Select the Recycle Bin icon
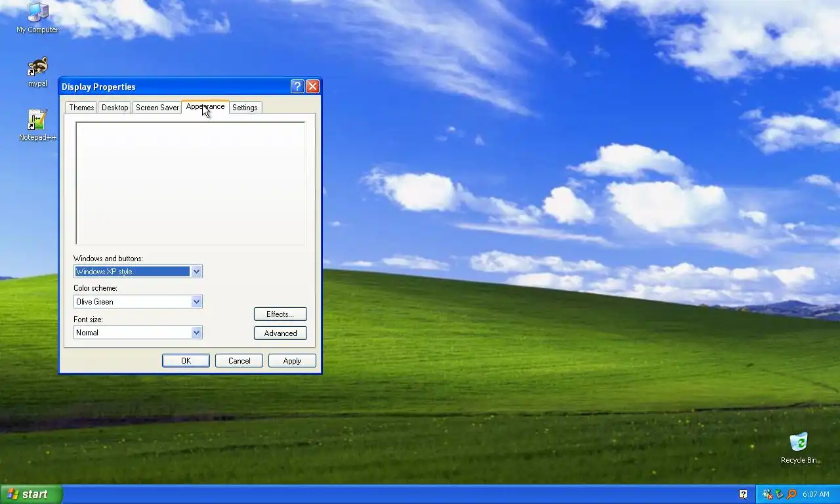The image size is (840, 504). click(x=799, y=448)
